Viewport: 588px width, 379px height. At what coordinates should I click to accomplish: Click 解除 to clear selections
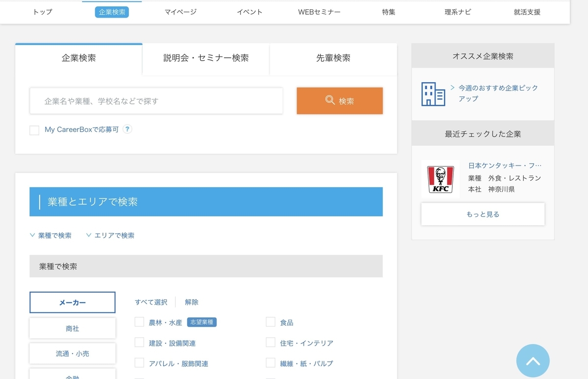tap(192, 302)
